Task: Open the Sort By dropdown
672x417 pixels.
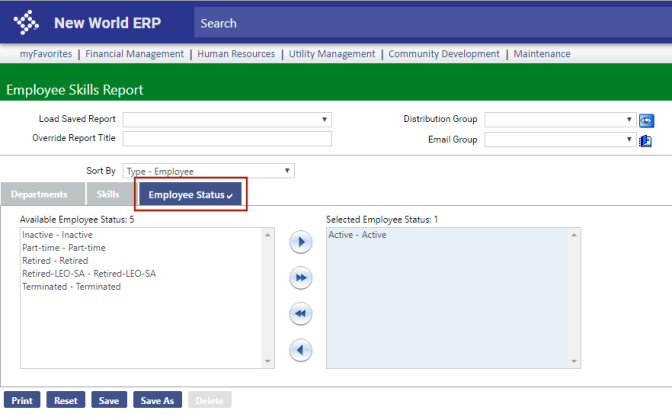Action: pyautogui.click(x=208, y=171)
